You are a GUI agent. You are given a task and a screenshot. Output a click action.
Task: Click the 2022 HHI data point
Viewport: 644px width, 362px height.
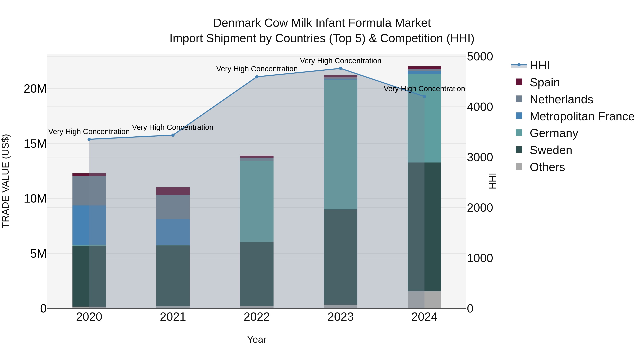pos(257,77)
